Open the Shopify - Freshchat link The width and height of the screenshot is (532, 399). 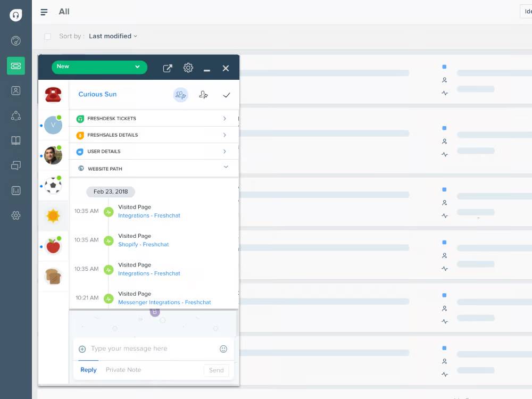(x=143, y=244)
